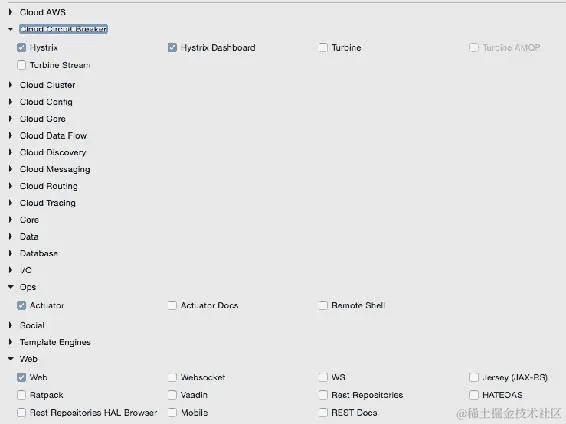
Task: Select the Cloud Routing category label
Action: [x=49, y=186]
